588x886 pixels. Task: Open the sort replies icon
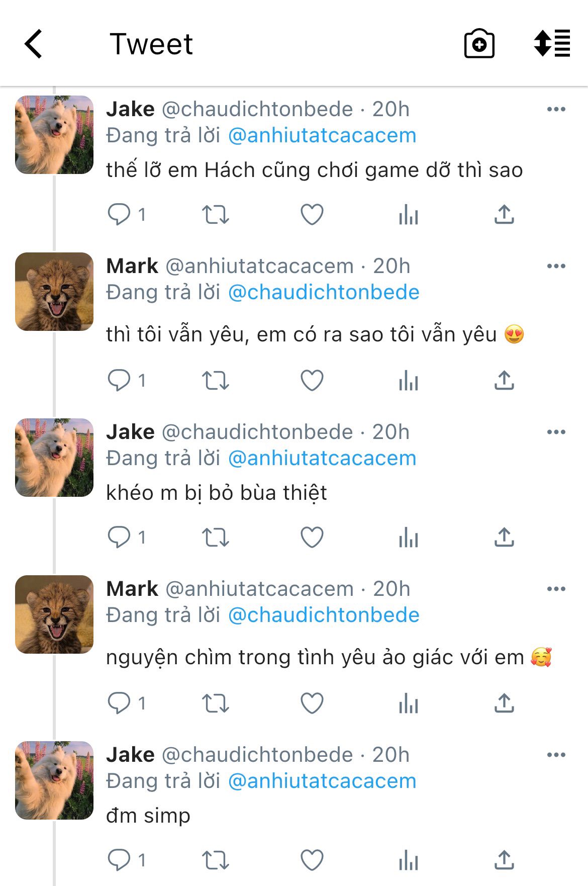(x=552, y=43)
